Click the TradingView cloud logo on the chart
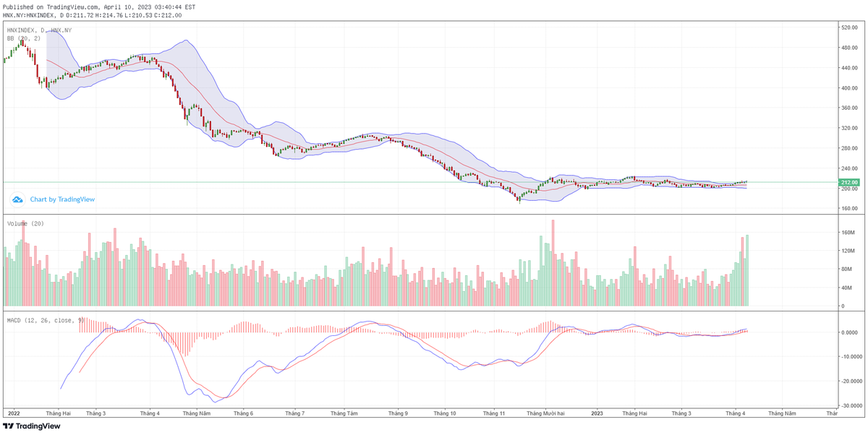Screen dimensions: 868x435 16,198
